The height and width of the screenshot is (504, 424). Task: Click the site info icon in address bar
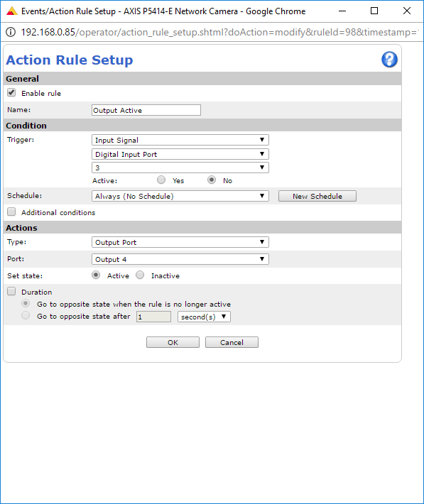click(x=11, y=32)
